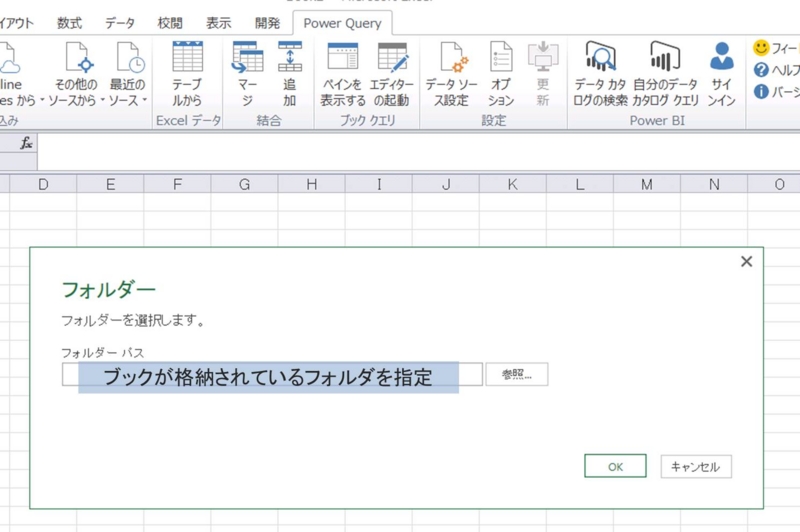Open ヘルプ help question-mark icon

[x=761, y=70]
